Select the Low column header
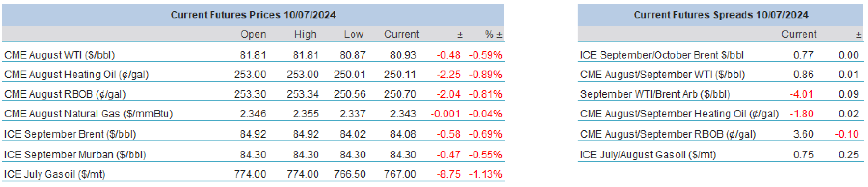Viewport: 868px width, 187px height. (353, 34)
